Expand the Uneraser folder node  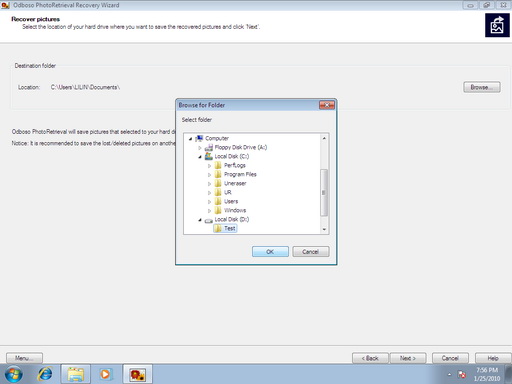click(x=209, y=184)
